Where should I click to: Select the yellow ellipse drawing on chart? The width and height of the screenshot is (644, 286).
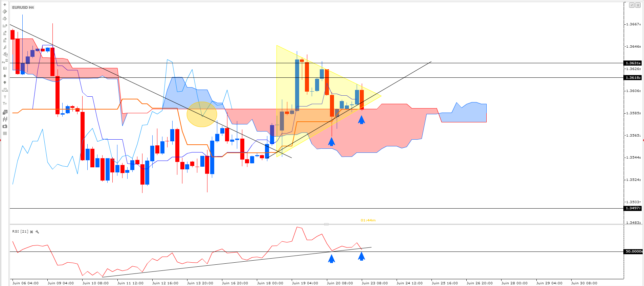202,114
